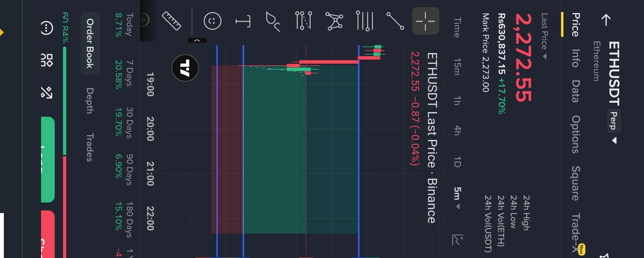Switch to the Price tab

pyautogui.click(x=576, y=25)
